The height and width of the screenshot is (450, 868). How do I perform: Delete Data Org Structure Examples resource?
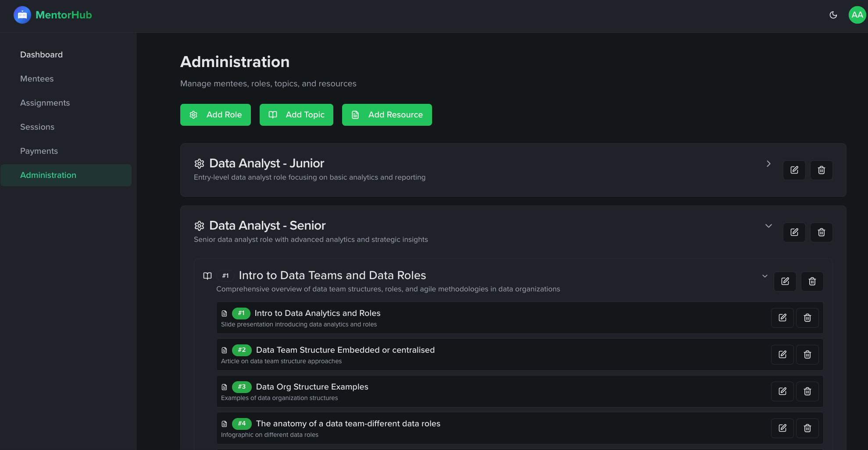[x=807, y=391]
